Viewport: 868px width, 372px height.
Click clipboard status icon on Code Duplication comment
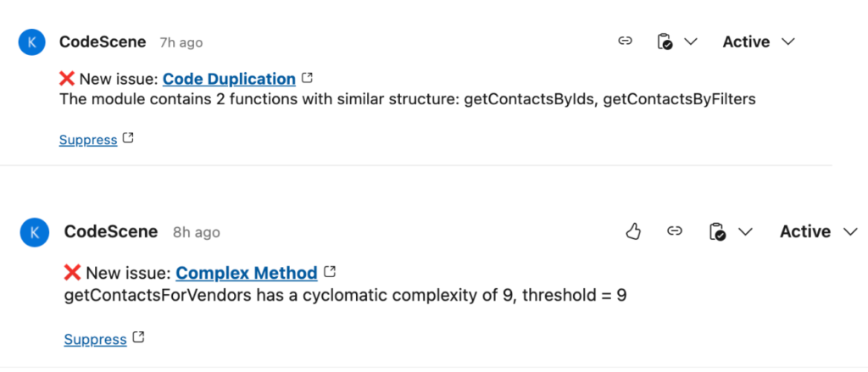665,42
